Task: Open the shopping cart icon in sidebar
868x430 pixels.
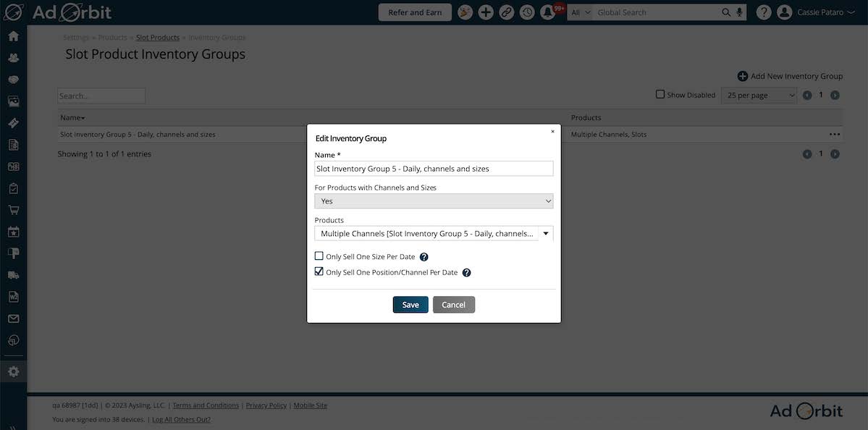Action: (x=13, y=211)
